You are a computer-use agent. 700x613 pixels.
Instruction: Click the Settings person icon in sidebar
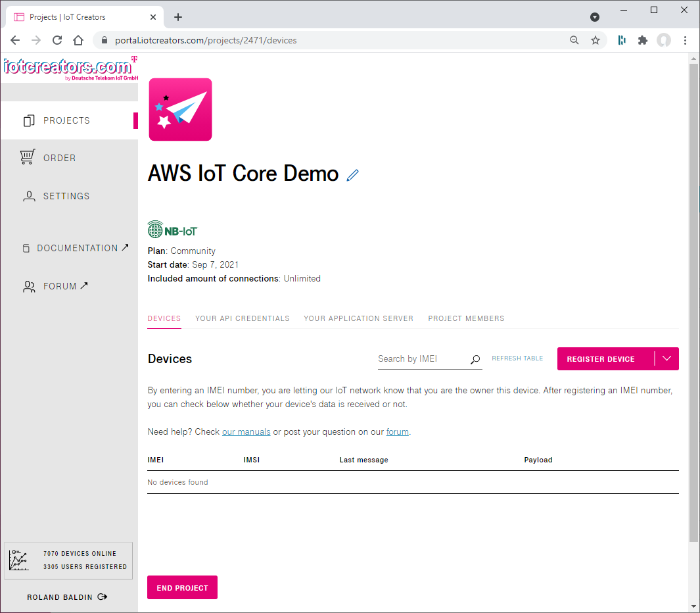pyautogui.click(x=29, y=196)
